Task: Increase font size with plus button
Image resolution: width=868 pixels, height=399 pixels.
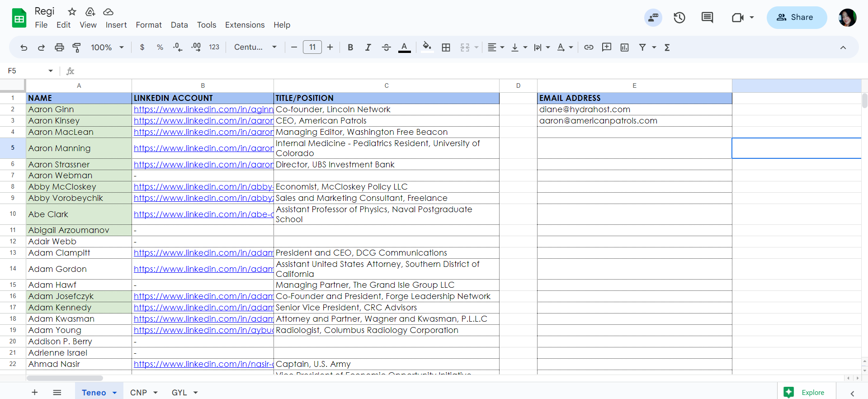Action: tap(330, 47)
